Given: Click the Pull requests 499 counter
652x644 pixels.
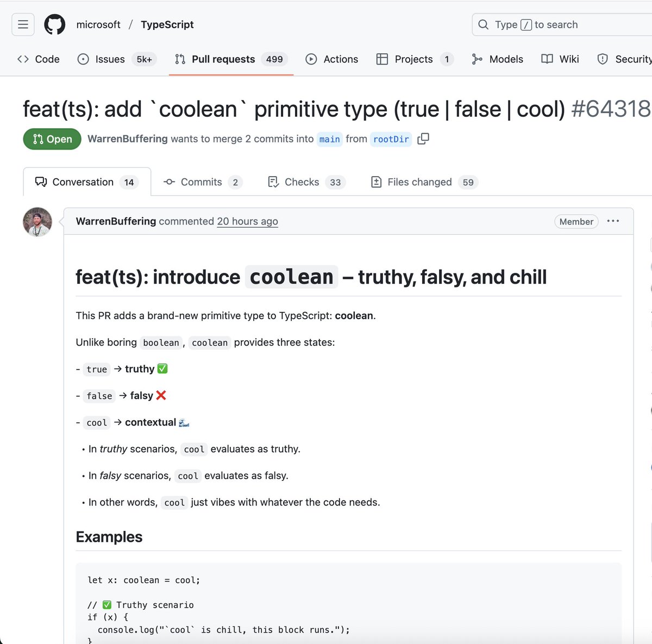Looking at the screenshot, I should (274, 59).
